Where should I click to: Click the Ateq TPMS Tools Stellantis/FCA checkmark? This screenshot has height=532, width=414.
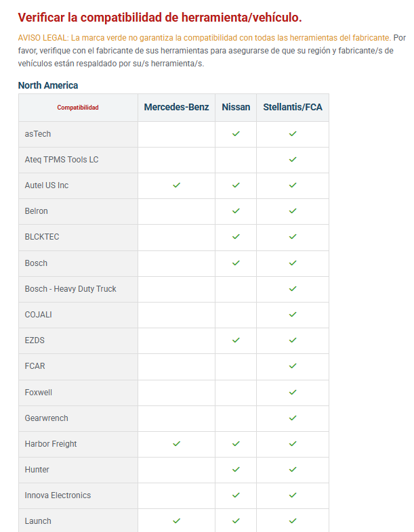(x=293, y=160)
